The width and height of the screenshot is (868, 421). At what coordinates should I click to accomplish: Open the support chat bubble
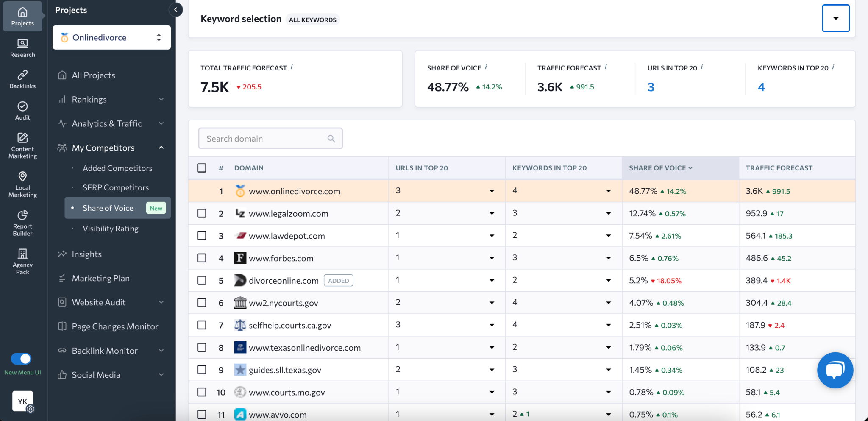pos(835,370)
